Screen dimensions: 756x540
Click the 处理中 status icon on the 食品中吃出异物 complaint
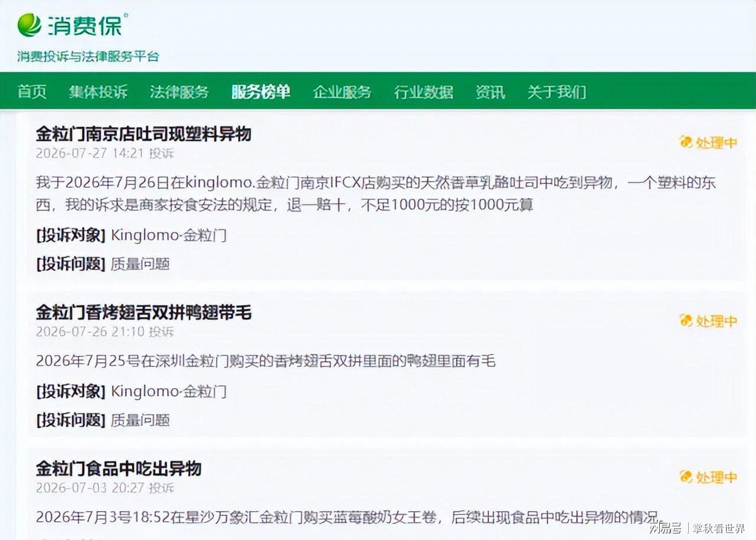tap(685, 477)
